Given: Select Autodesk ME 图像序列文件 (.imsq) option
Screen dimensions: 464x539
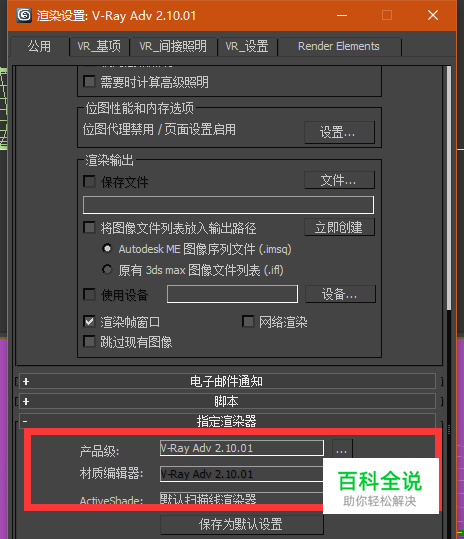Looking at the screenshot, I should [107, 249].
